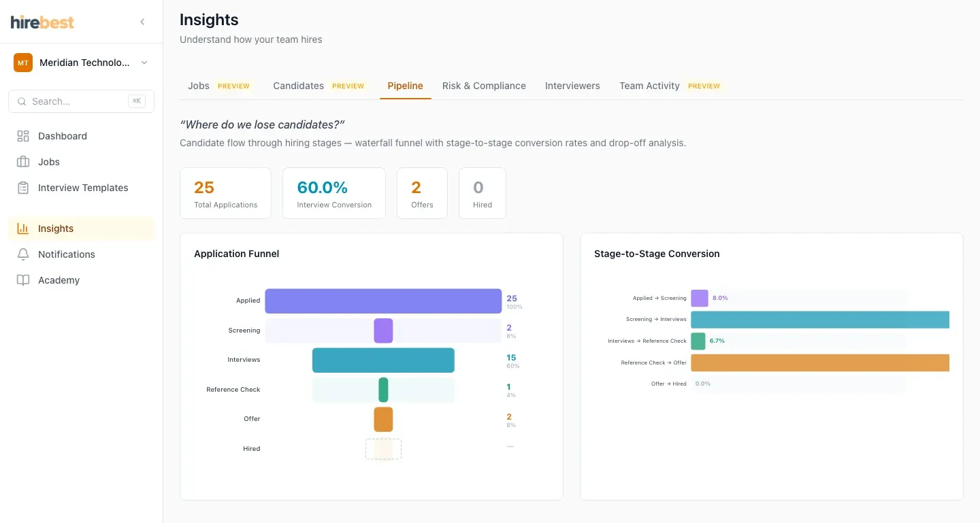Click the Interview Conversion stat card
The width and height of the screenshot is (980, 523).
[x=334, y=193]
